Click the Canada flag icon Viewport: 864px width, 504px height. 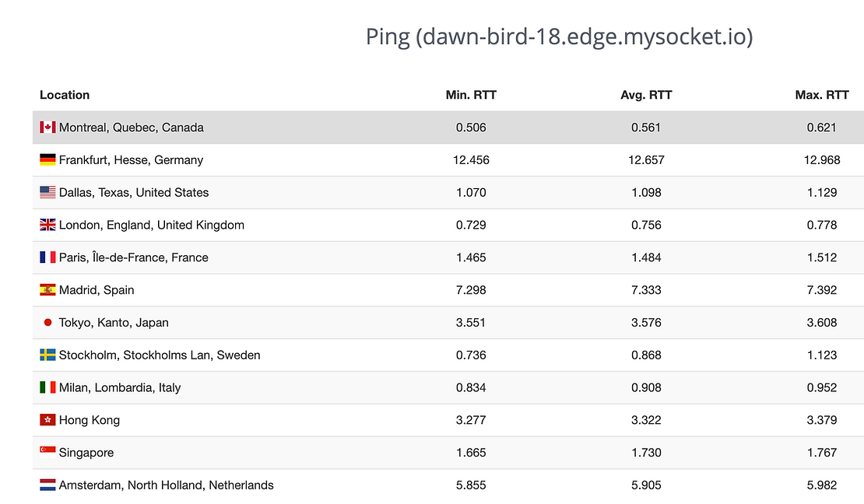pyautogui.click(x=47, y=128)
